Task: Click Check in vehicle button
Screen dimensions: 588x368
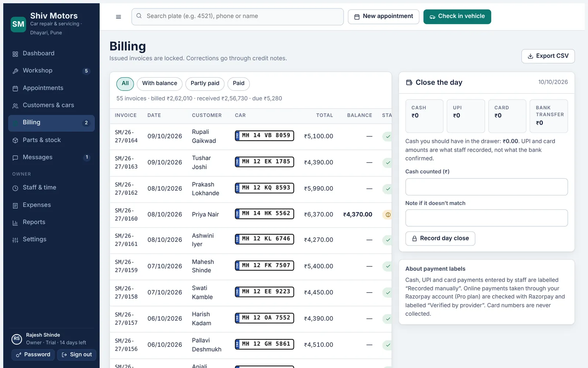Action: 457,17
